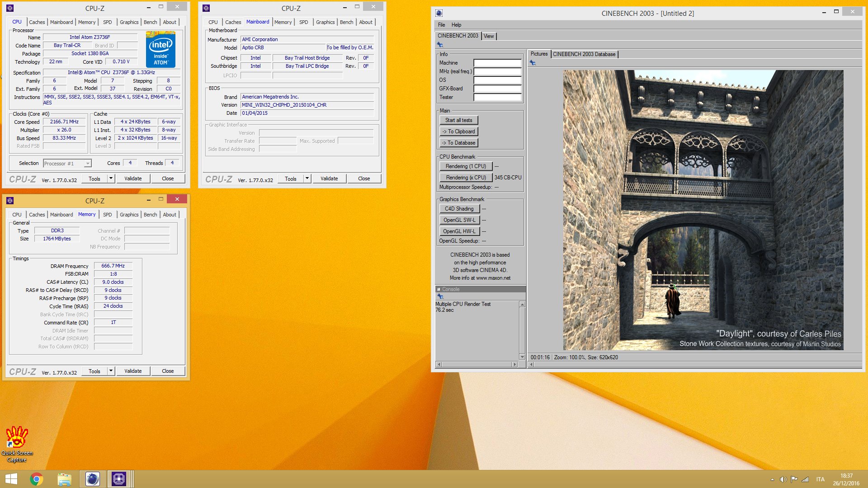
Task: Click the Console horizontal scrollbar left arrow
Action: click(x=439, y=364)
